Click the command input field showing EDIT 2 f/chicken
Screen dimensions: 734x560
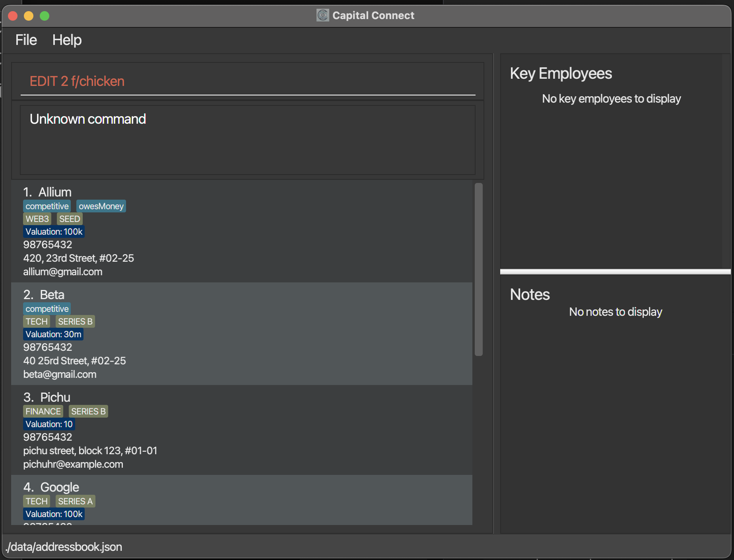point(248,82)
